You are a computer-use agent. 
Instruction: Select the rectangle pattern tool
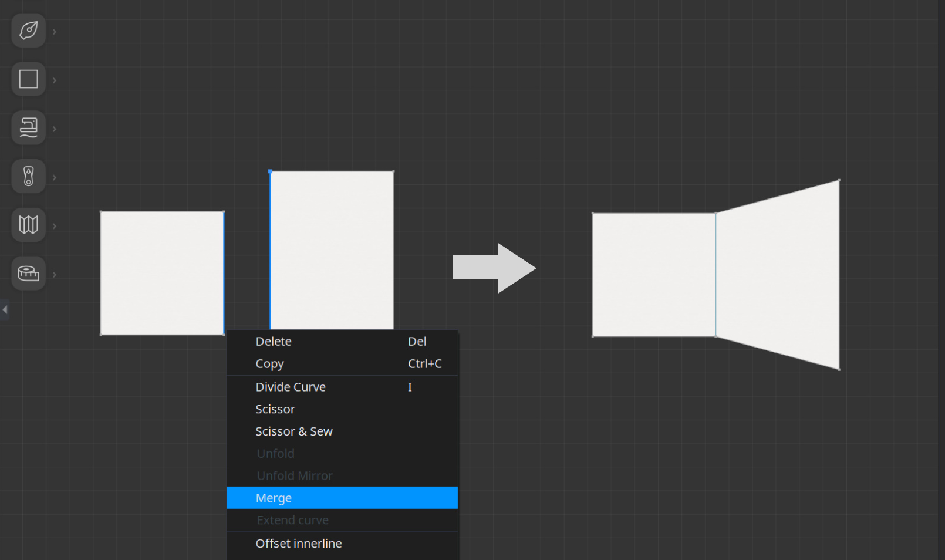[28, 79]
